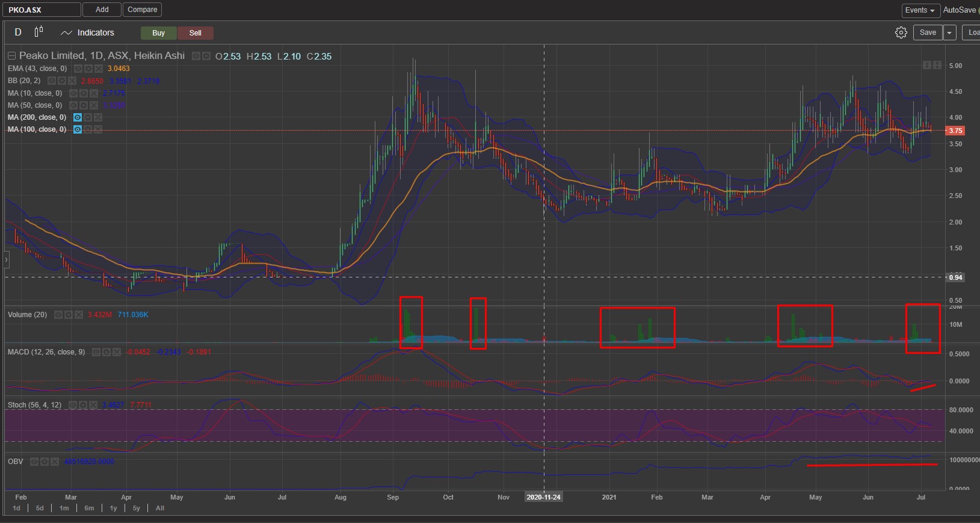Expand the left side panel handle
980x523 pixels.
[x=7, y=260]
